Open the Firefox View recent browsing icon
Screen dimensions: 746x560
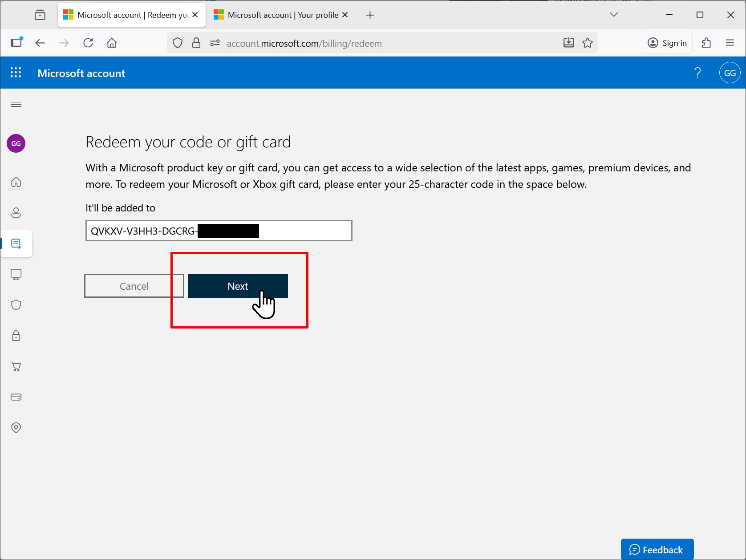click(40, 15)
